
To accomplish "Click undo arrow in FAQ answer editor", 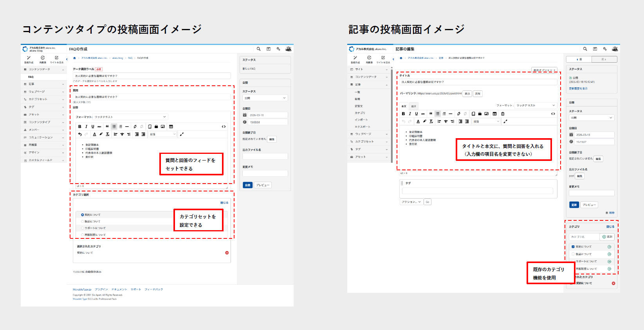I will pyautogui.click(x=80, y=134).
